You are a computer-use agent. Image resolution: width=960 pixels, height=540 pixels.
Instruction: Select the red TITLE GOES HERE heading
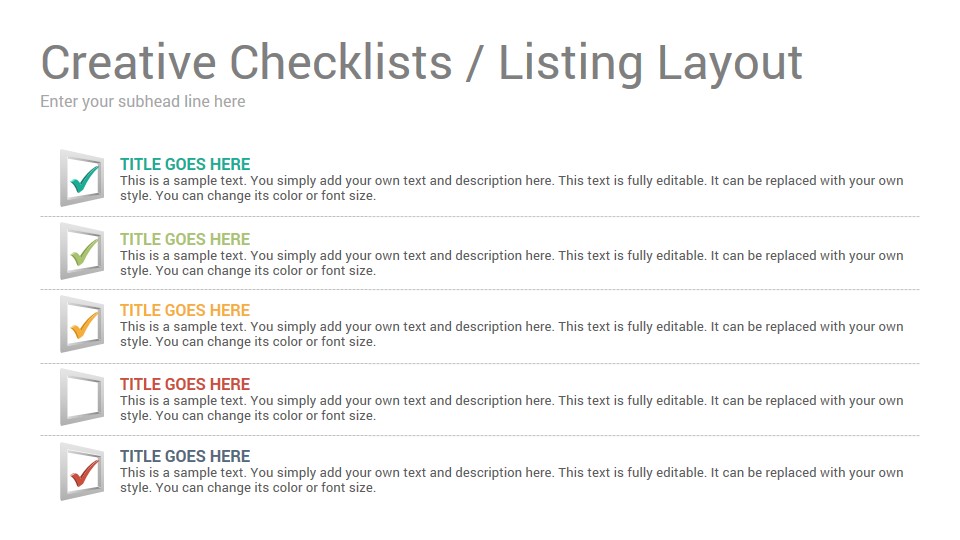pos(185,384)
